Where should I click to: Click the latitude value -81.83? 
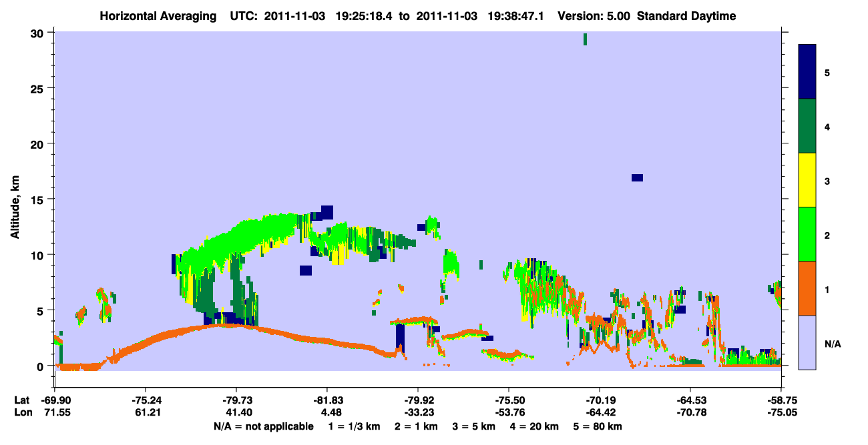pos(328,400)
